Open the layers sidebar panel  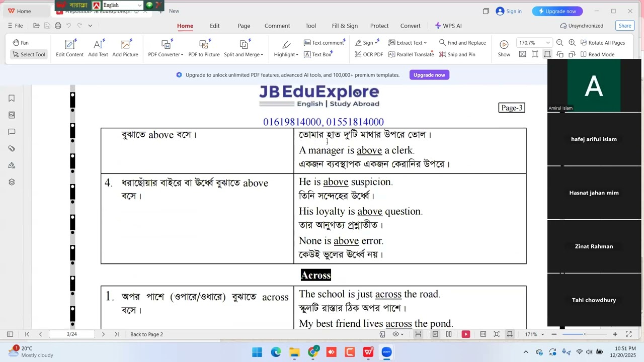click(x=12, y=182)
